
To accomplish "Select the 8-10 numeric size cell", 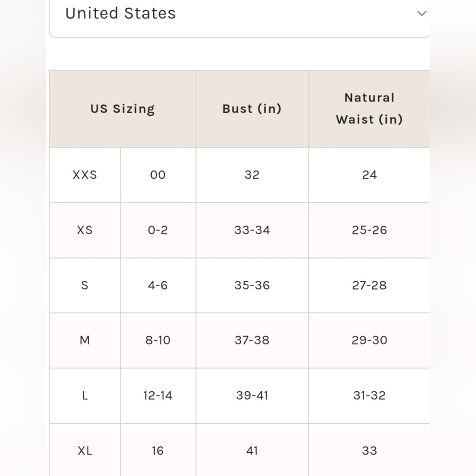I will (158, 341).
